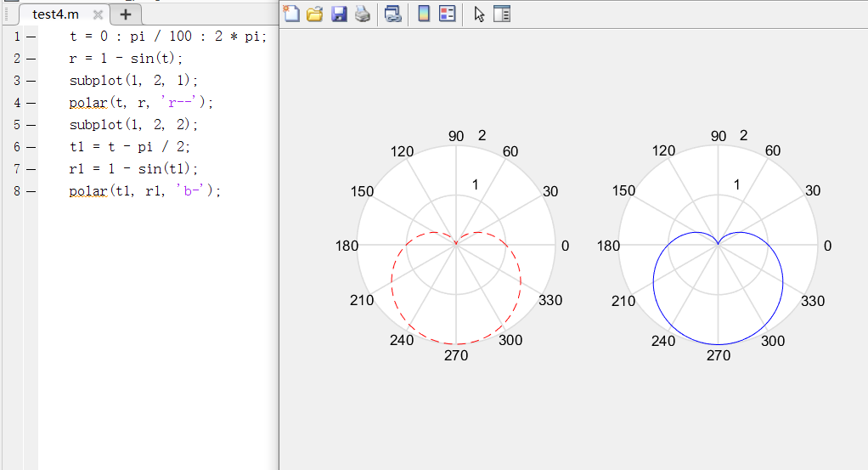Image resolution: width=868 pixels, height=470 pixels.
Task: Insert Legend using the toolbar icon
Action: coord(448,14)
